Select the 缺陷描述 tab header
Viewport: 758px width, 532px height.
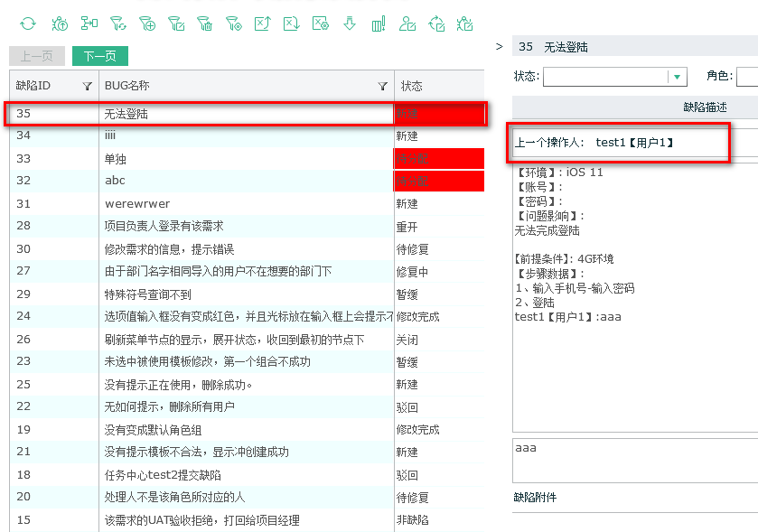click(x=705, y=107)
